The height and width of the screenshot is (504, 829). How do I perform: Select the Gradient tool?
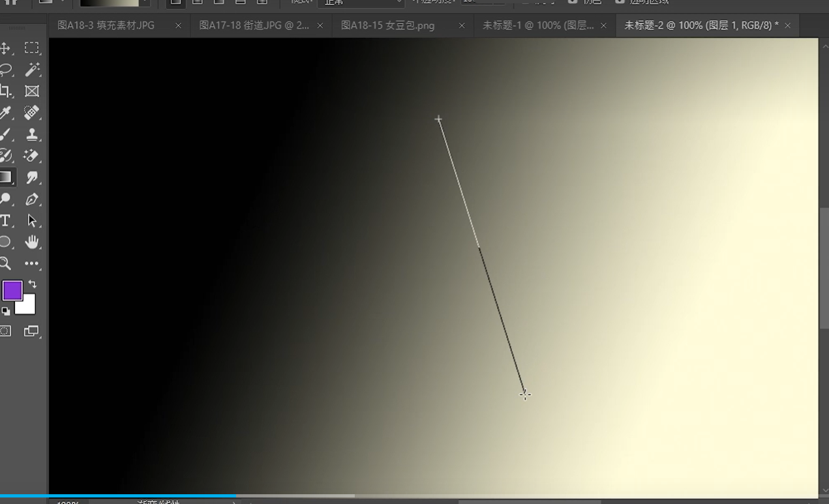point(6,177)
